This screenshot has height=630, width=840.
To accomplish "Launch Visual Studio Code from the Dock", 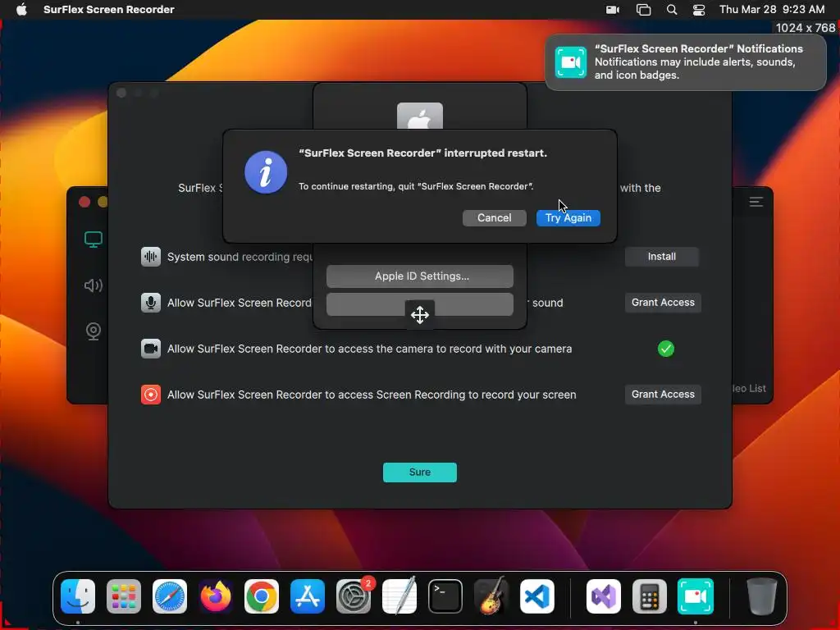I will pos(536,596).
